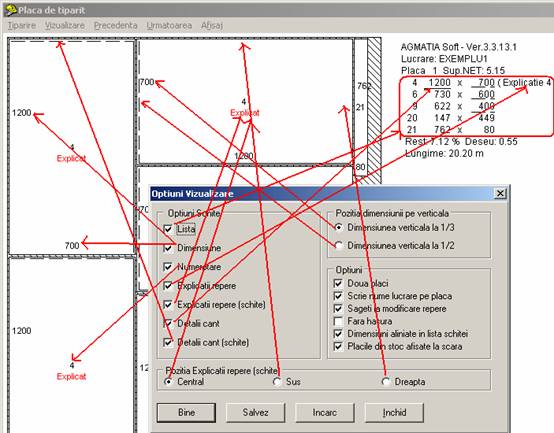Image resolution: width=554 pixels, height=433 pixels.
Task: Toggle the Numerotare checkbox
Action: [x=168, y=267]
